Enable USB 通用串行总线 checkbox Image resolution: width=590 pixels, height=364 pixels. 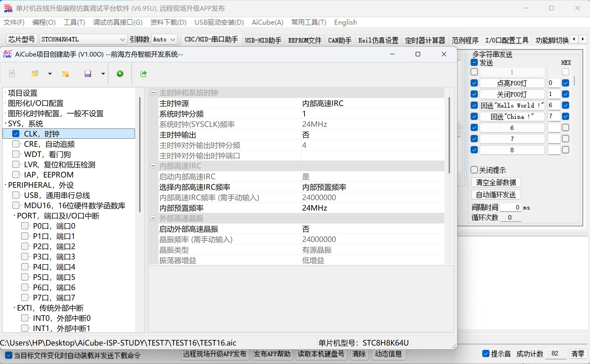click(x=16, y=195)
